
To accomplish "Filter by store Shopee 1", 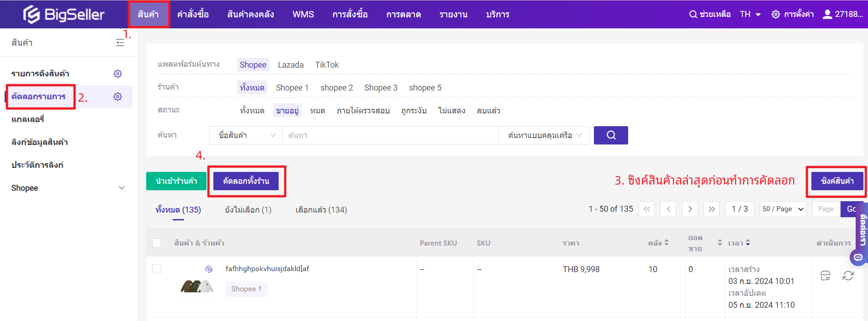I will pos(292,88).
